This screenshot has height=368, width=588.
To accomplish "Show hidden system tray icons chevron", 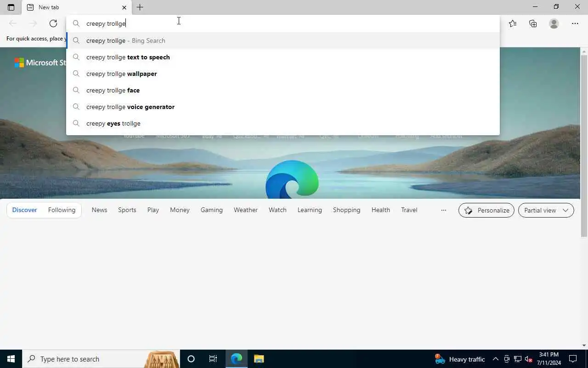I will pos(496,359).
